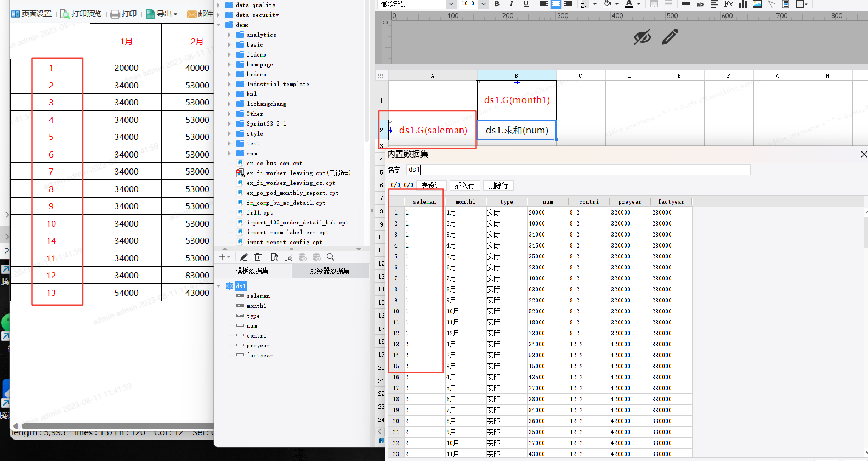Insert an image element

coord(757,4)
